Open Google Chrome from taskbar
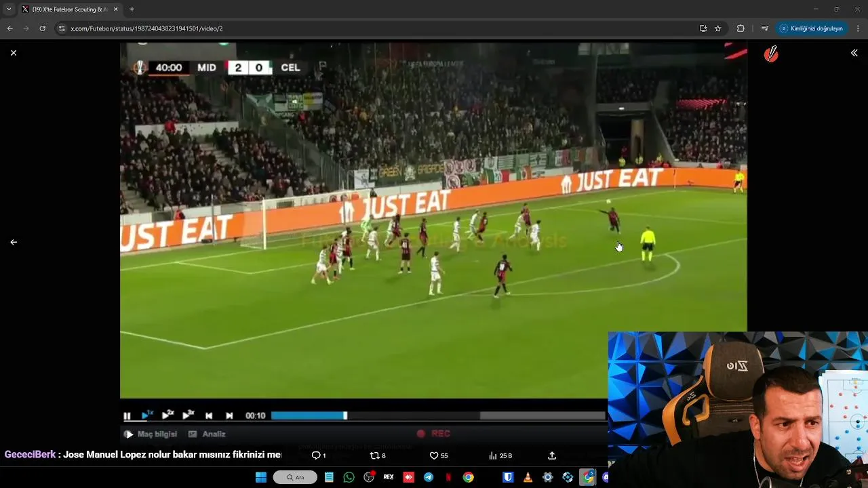This screenshot has width=868, height=488. [468, 477]
